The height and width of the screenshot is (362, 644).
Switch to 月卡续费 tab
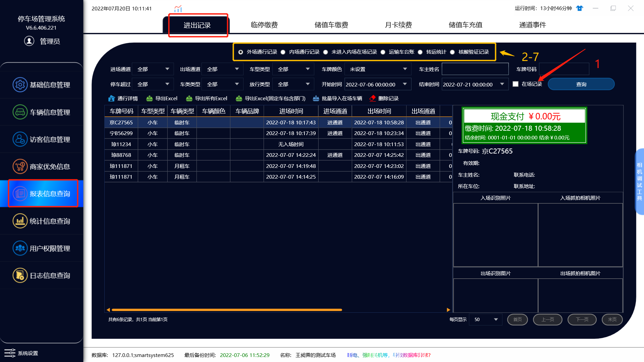point(398,25)
